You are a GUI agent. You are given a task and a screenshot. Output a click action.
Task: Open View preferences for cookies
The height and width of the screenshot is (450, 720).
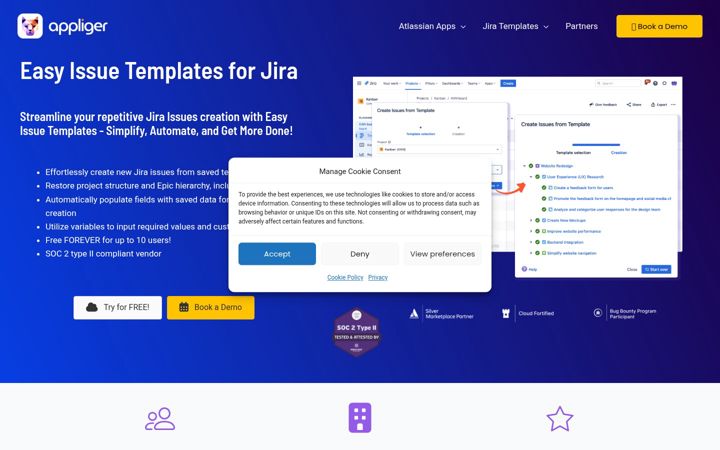442,254
